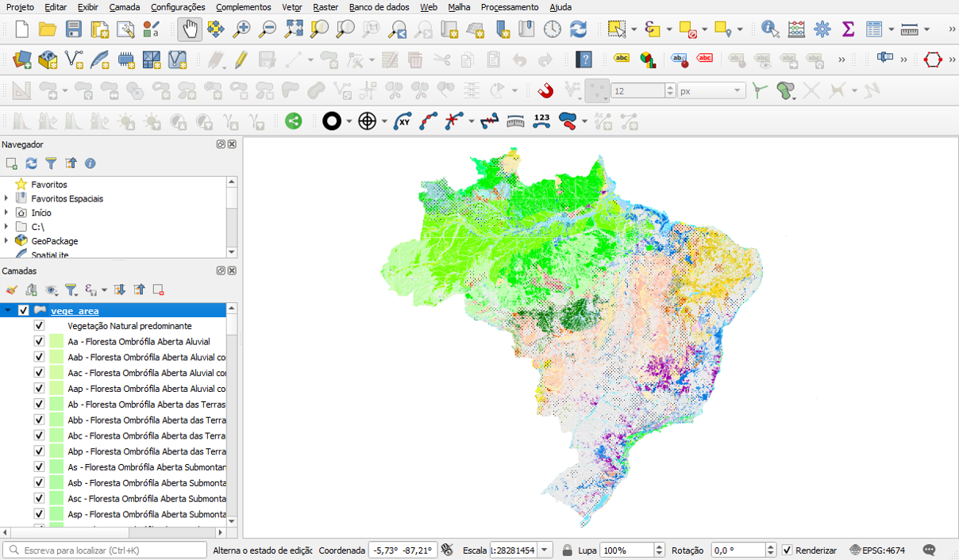
Task: Select the Pan Map hand tool
Action: (x=190, y=29)
